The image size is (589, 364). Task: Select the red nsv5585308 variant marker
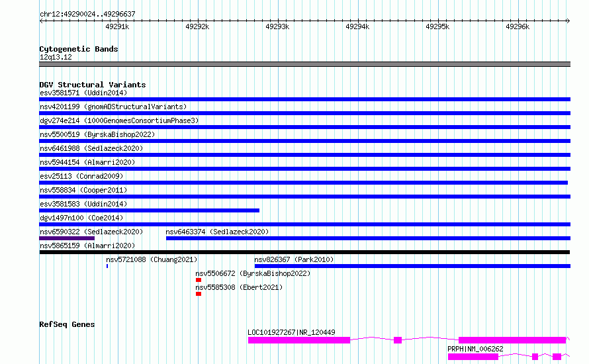click(x=199, y=294)
